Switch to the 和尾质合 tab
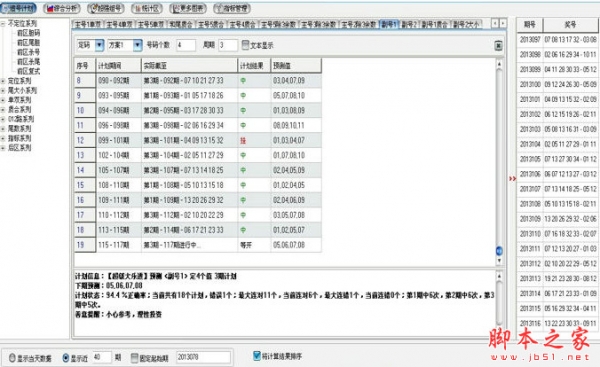Image resolution: width=600 pixels, height=367 pixels. (181, 25)
